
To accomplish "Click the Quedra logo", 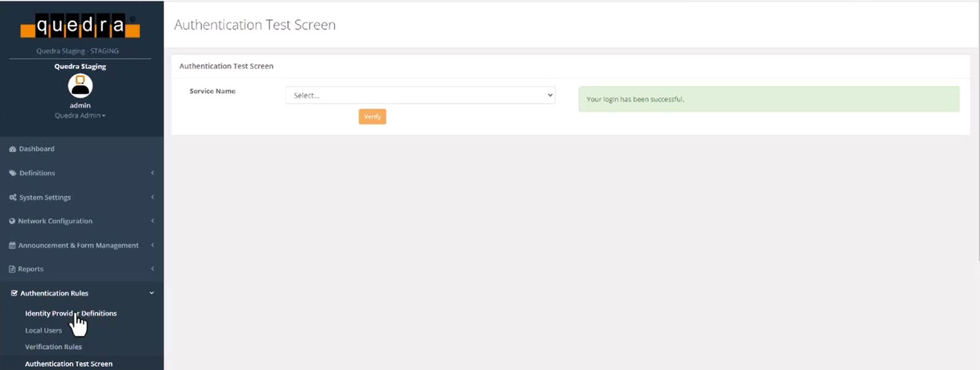I will 80,26.
